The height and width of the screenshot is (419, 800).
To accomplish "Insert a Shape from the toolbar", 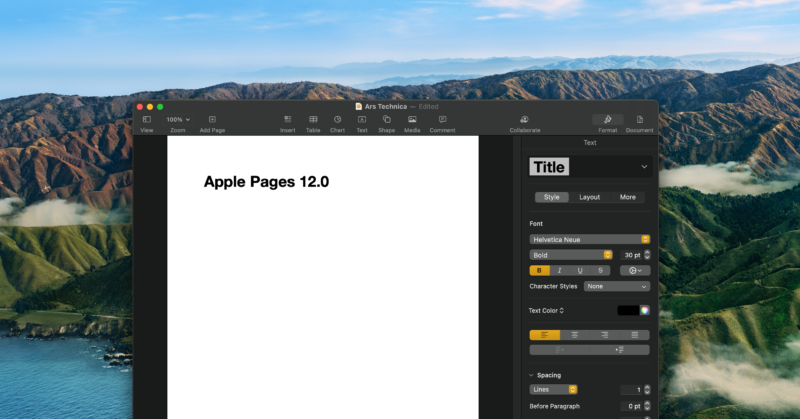I will click(x=386, y=120).
